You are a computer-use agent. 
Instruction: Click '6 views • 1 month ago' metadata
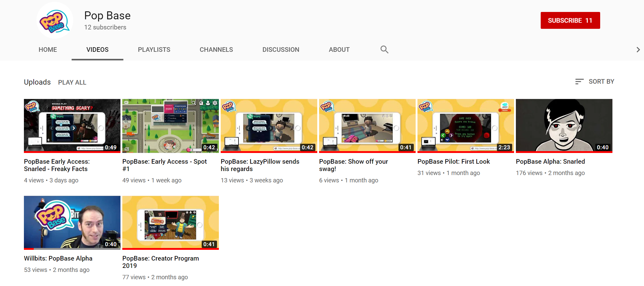pyautogui.click(x=349, y=180)
